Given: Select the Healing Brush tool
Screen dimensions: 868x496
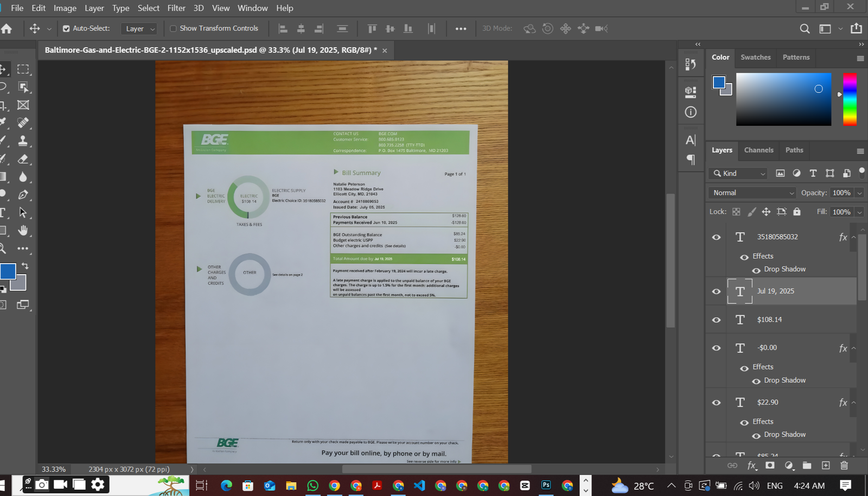Looking at the screenshot, I should (x=23, y=123).
